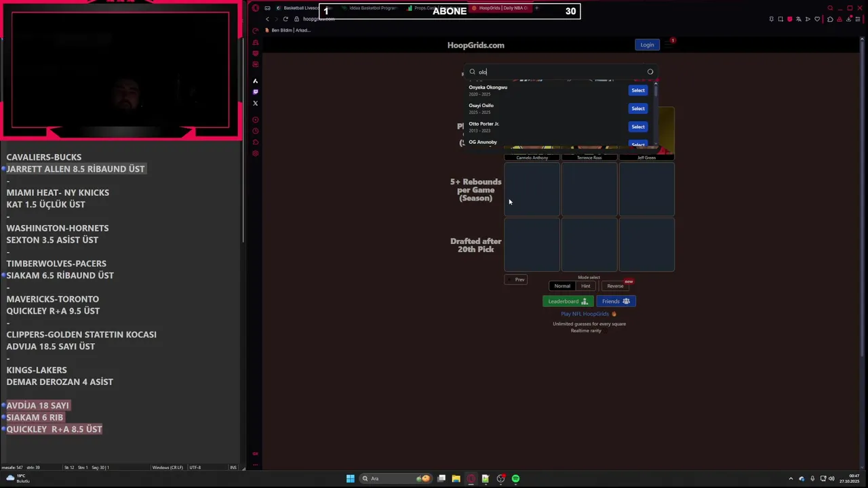This screenshot has width=868, height=488.
Task: Switch to the HoopGrids Daily NBA tab
Action: (x=500, y=8)
